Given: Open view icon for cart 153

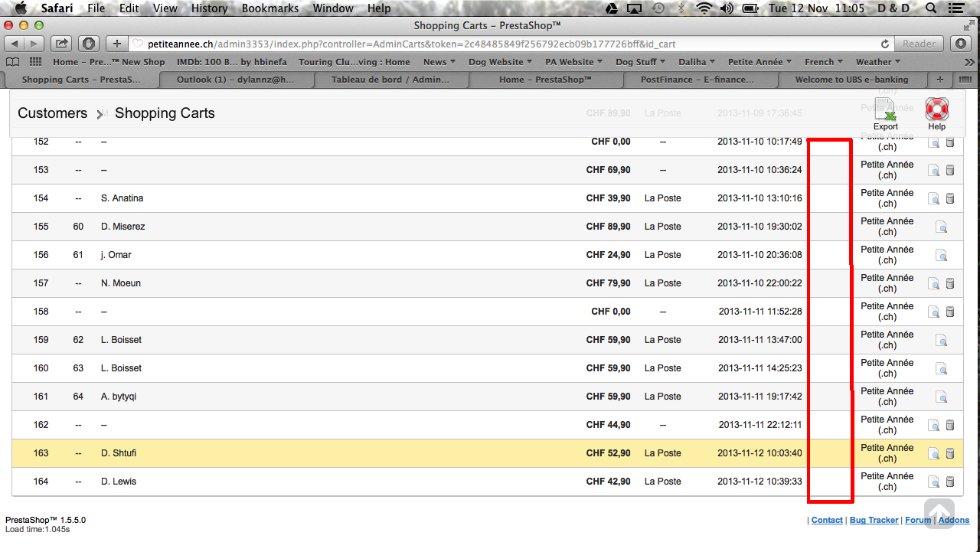Looking at the screenshot, I should pyautogui.click(x=934, y=170).
